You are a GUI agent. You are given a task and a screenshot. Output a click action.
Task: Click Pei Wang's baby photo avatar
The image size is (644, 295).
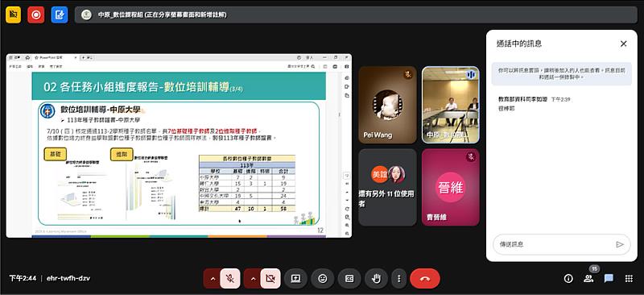tap(387, 105)
